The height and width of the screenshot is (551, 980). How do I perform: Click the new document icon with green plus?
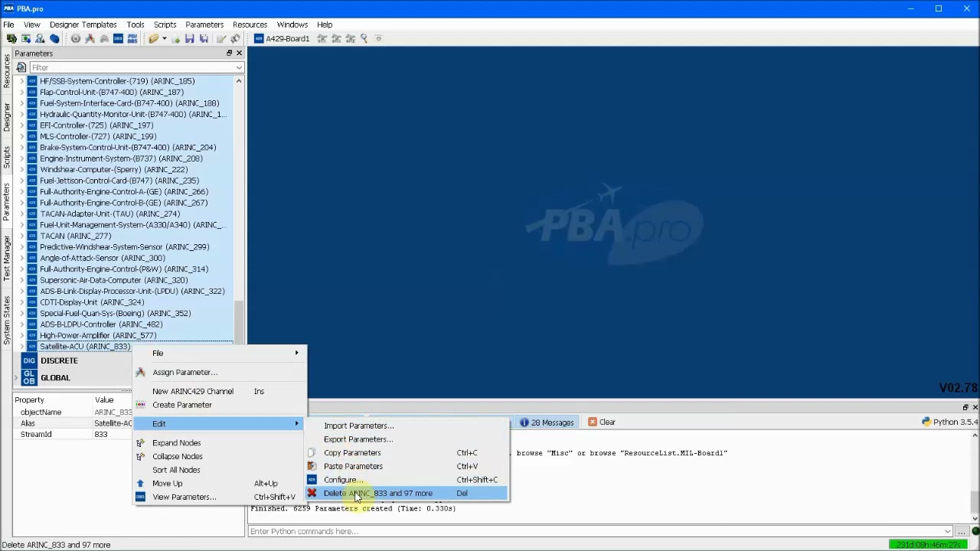click(175, 38)
